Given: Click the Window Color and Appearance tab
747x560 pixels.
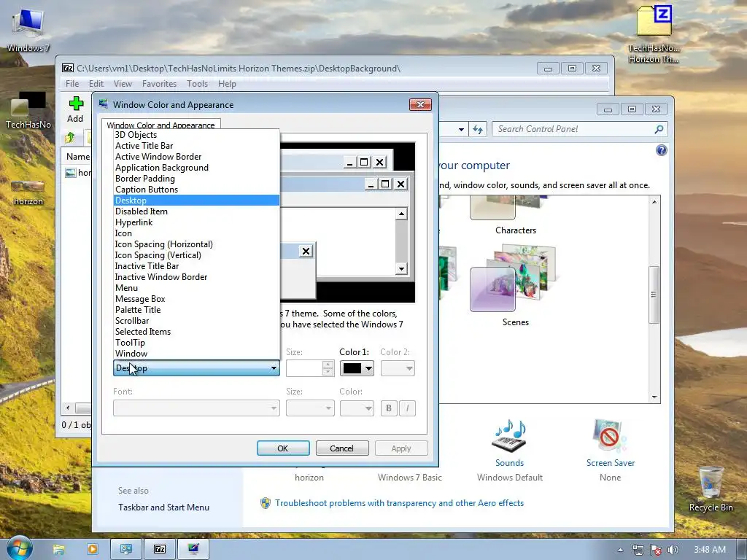Looking at the screenshot, I should 161,125.
